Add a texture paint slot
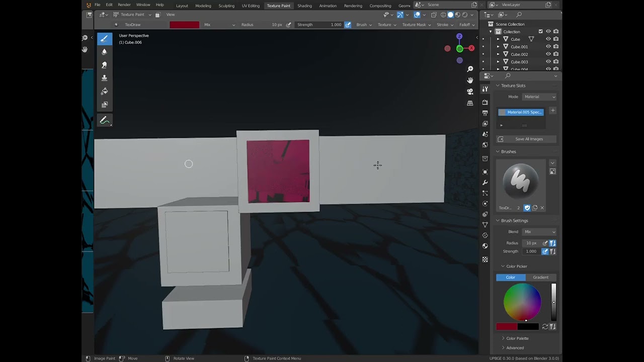 point(553,111)
